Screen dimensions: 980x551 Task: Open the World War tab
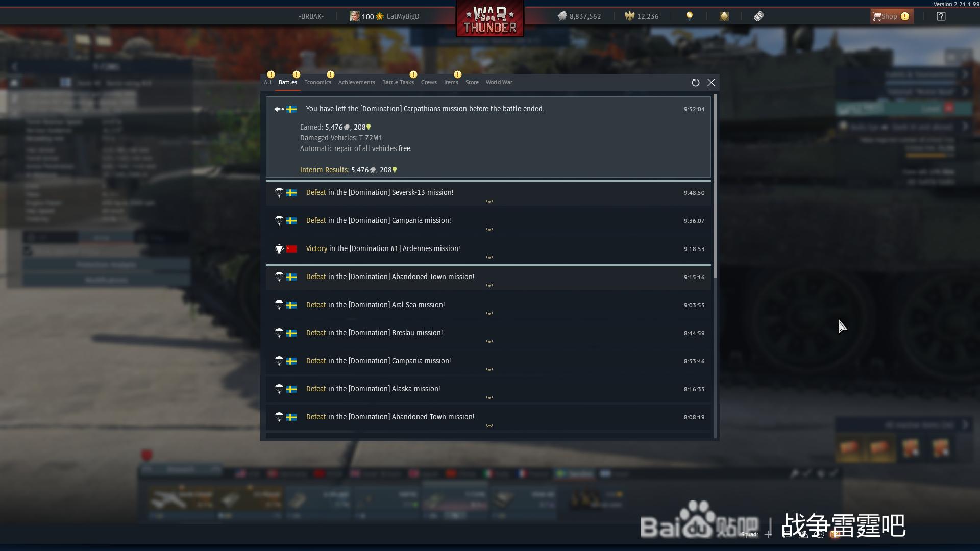499,82
